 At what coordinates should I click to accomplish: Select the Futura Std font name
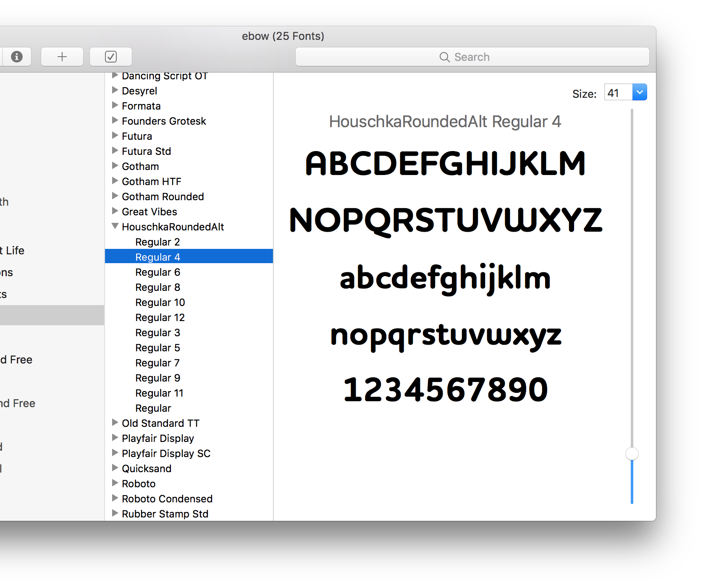click(x=146, y=152)
